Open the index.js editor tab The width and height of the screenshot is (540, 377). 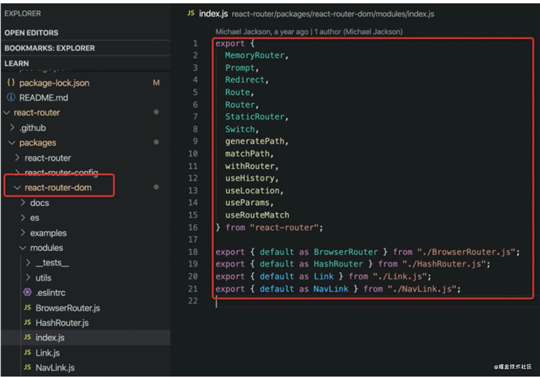pyautogui.click(x=213, y=14)
